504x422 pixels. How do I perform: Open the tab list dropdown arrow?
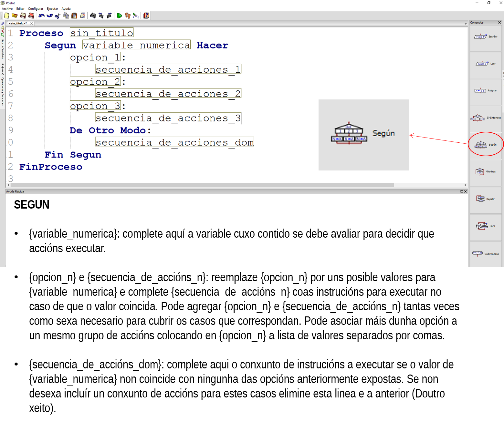click(466, 24)
